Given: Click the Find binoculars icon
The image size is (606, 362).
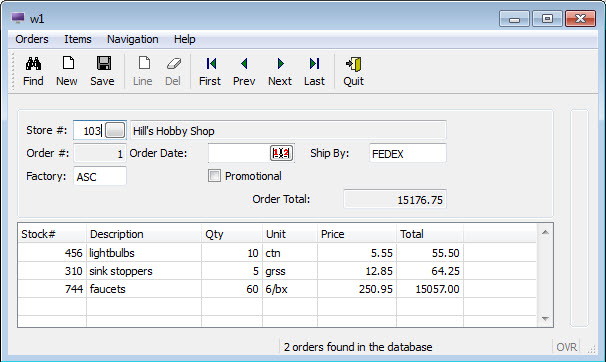Looking at the screenshot, I should 33,63.
